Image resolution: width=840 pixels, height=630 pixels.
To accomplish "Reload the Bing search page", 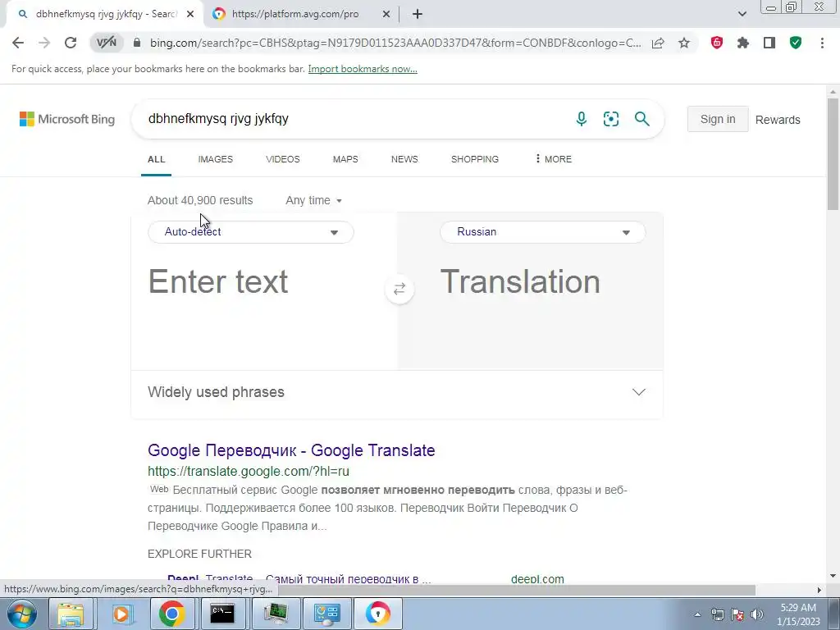I will 71,43.
